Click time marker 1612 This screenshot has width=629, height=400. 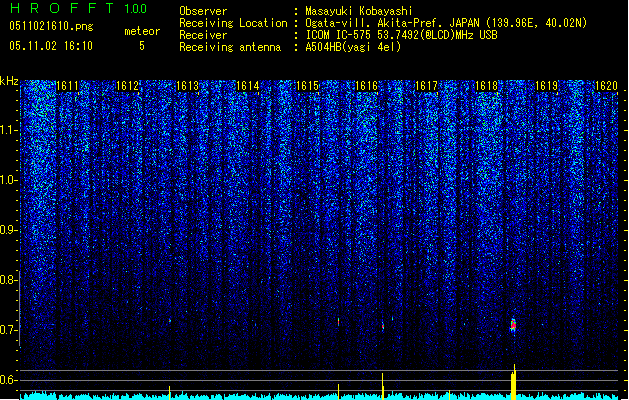pyautogui.click(x=127, y=86)
